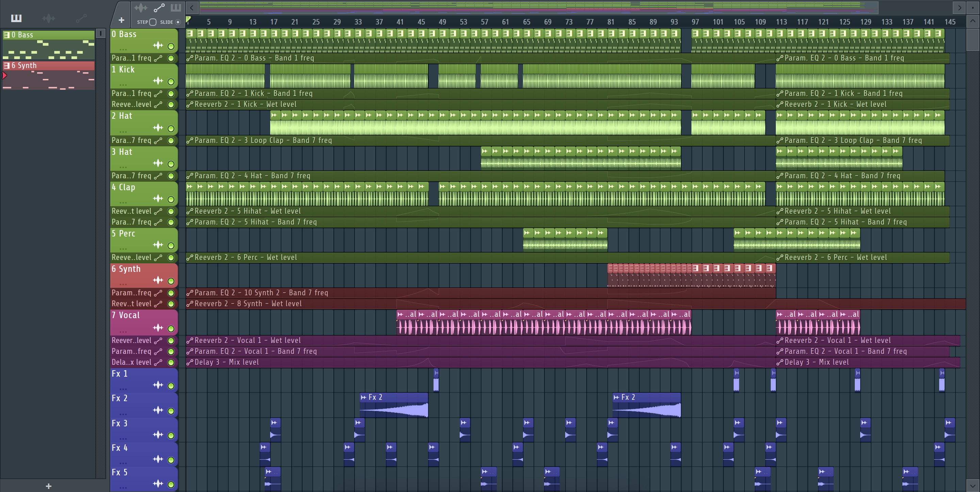Select 'Param. EQ 2 - 10 Synth 2 - Band 7 freq' clip
This screenshot has height=492, width=980.
point(480,293)
